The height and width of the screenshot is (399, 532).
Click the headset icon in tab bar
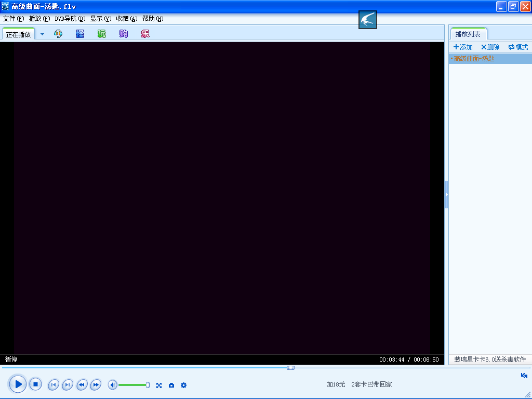pos(58,34)
